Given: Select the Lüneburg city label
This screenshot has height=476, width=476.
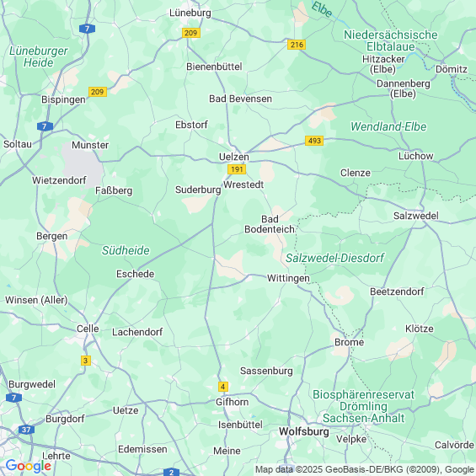Looking at the screenshot, I should tap(190, 13).
